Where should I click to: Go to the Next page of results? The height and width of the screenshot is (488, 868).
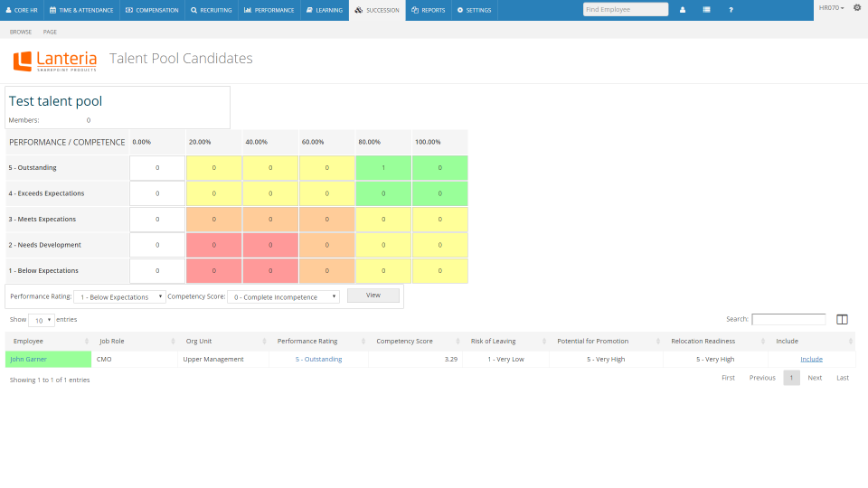point(815,378)
